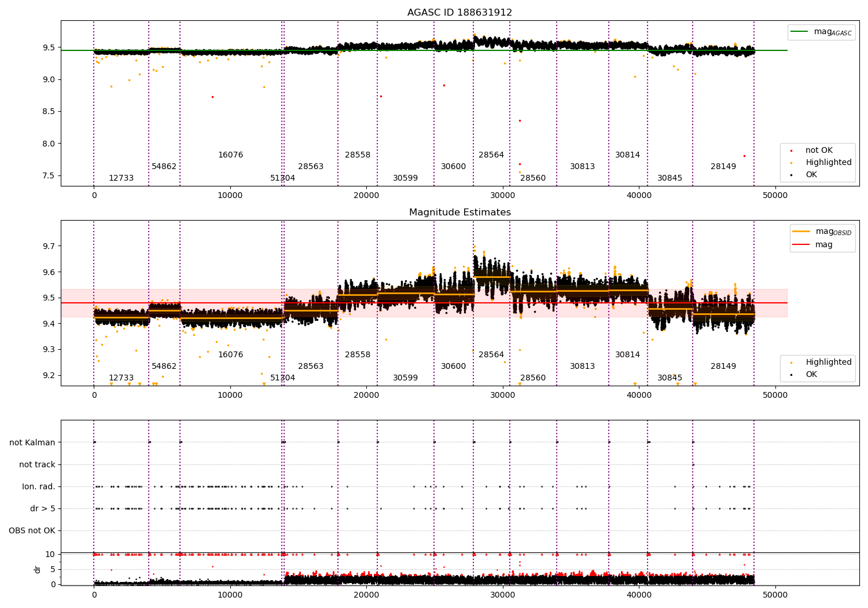Click obsid label 54862 in the top plot
The image size is (868, 608).
[x=164, y=167]
